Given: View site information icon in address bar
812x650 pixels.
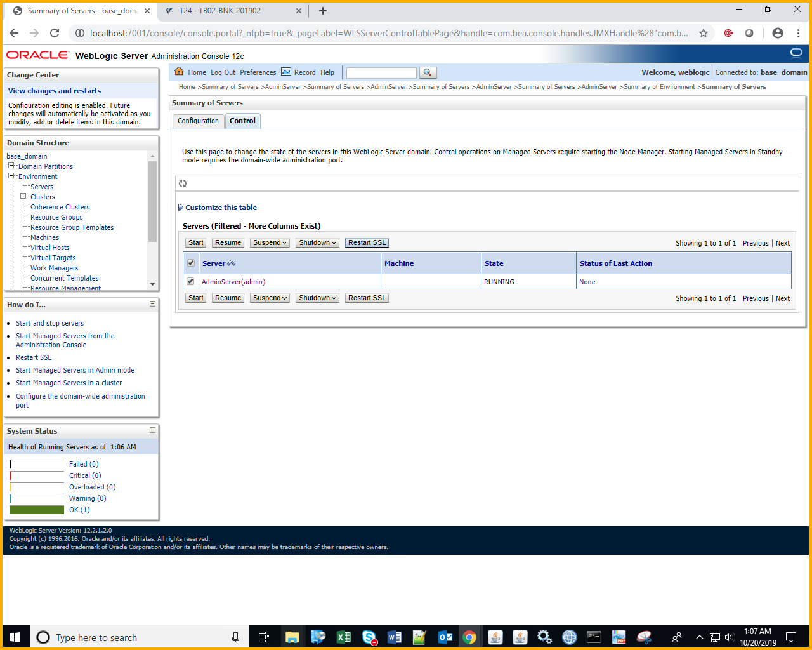Looking at the screenshot, I should pyautogui.click(x=79, y=33).
